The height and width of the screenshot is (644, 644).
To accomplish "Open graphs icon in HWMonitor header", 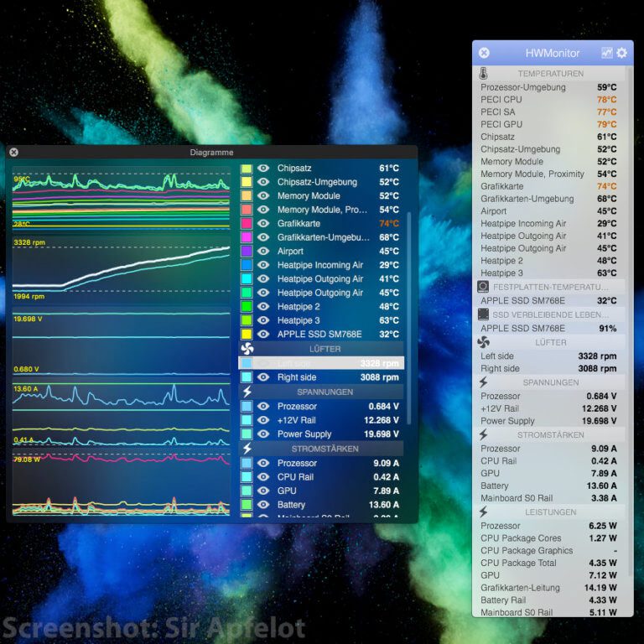I will (x=606, y=53).
